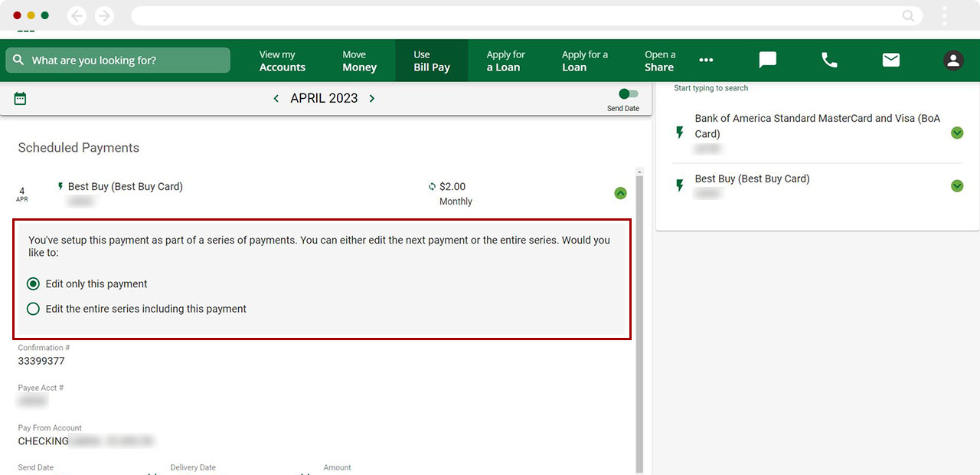Screen dimensions: 980x475
Task: Click the 4 APR date label
Action: (x=22, y=195)
